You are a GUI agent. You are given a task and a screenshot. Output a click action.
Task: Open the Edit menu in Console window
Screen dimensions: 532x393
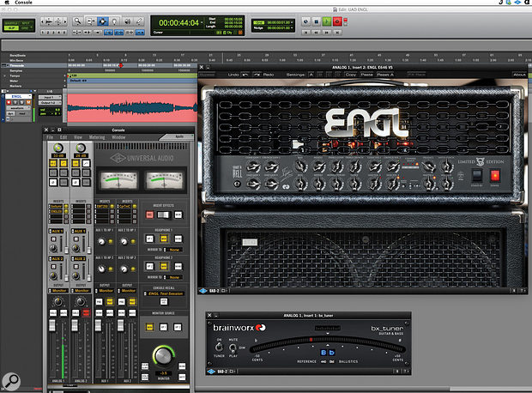point(63,137)
